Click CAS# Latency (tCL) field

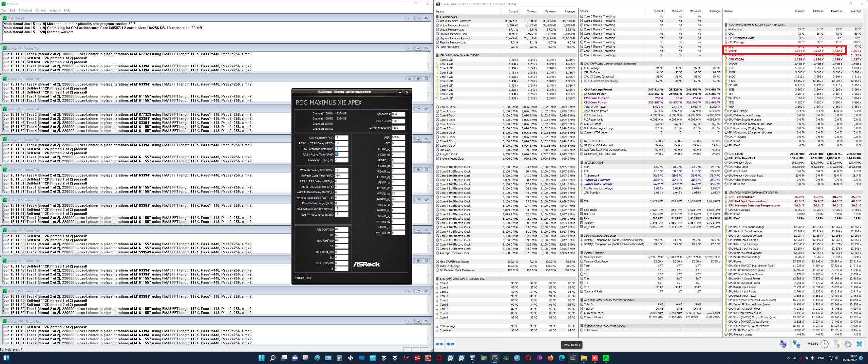341,138
